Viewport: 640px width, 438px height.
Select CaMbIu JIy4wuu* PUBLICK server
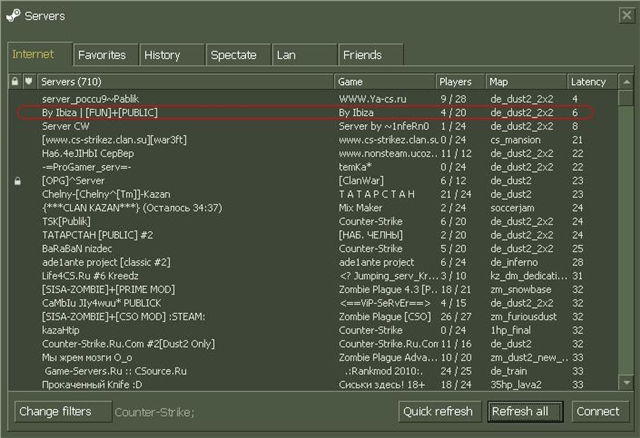pyautogui.click(x=312, y=303)
